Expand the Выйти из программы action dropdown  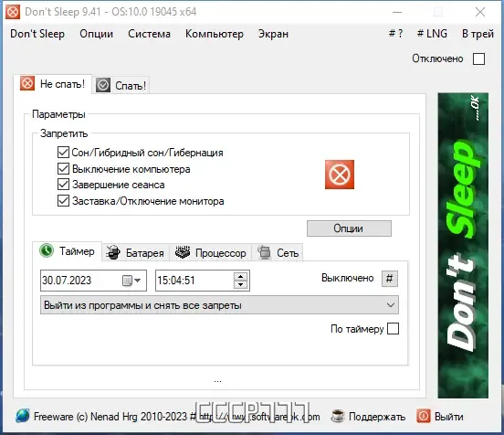[219, 305]
